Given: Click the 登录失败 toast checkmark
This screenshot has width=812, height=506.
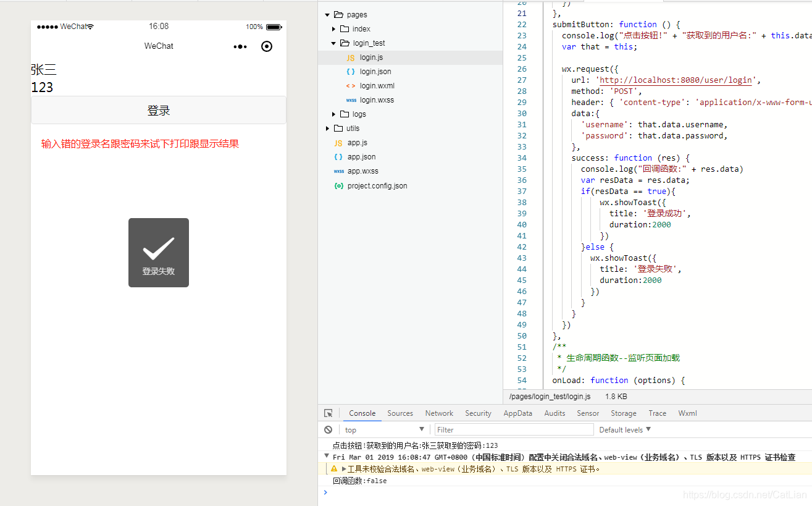Looking at the screenshot, I should click(159, 248).
